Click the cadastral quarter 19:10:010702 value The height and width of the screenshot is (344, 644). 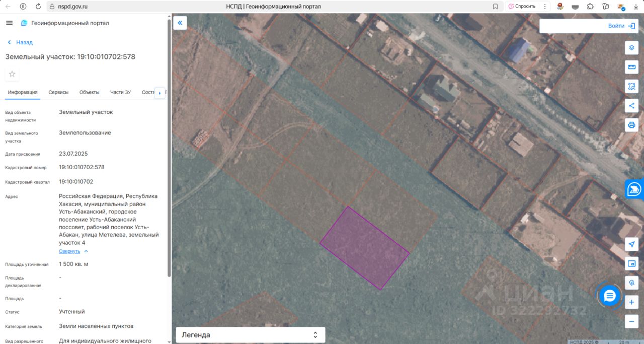pos(76,182)
